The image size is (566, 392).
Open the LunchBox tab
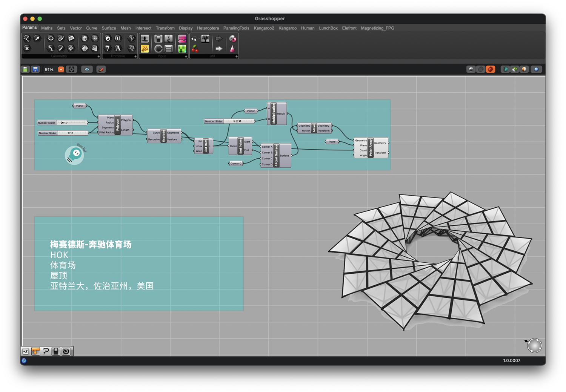(x=328, y=28)
